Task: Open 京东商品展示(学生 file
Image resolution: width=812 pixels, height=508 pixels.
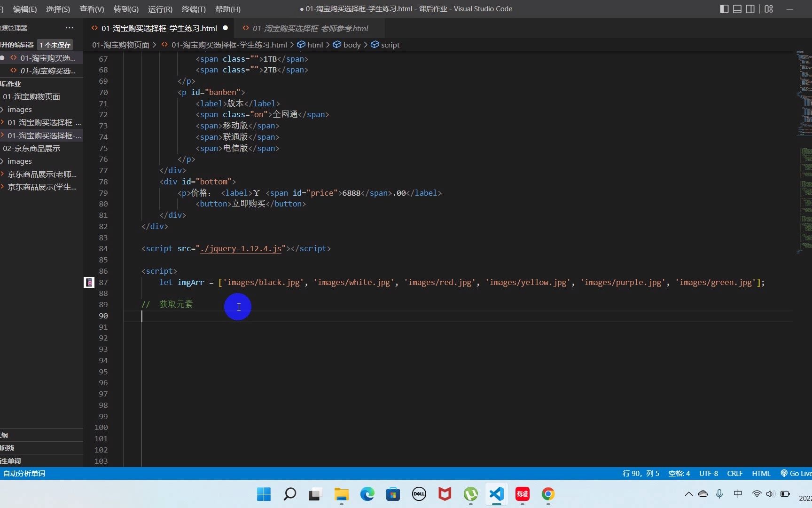Action: (x=41, y=187)
